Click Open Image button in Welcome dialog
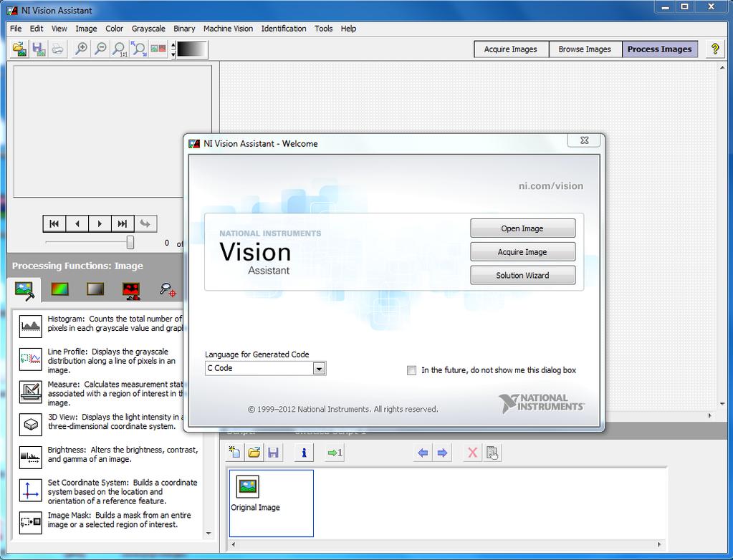The height and width of the screenshot is (560, 733). pyautogui.click(x=522, y=228)
